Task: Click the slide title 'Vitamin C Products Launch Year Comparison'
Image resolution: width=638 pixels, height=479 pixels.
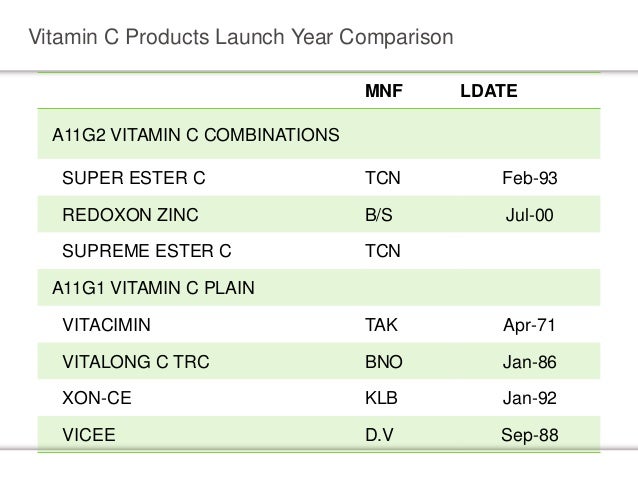Action: point(241,38)
